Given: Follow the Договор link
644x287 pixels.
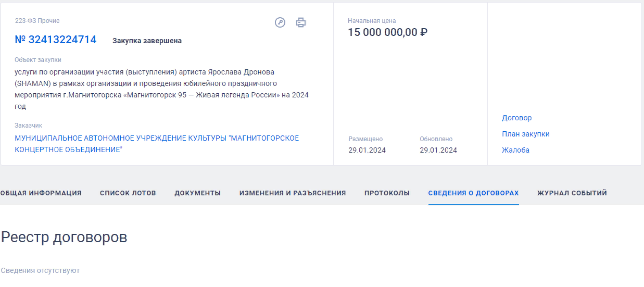Looking at the screenshot, I should (516, 118).
